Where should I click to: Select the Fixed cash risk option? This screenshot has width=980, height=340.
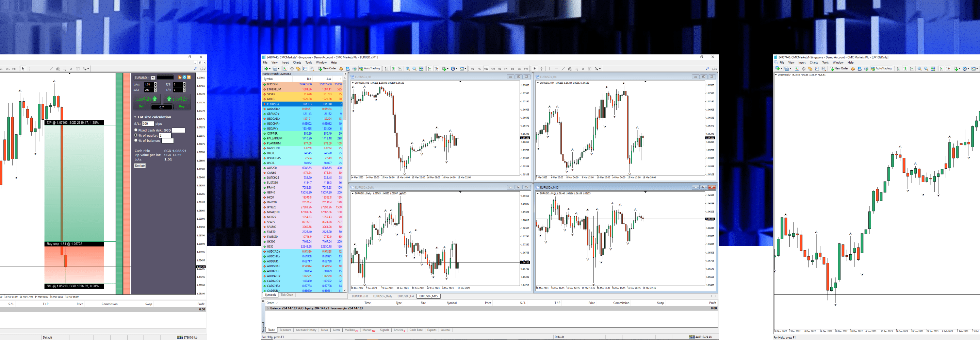[x=136, y=130]
